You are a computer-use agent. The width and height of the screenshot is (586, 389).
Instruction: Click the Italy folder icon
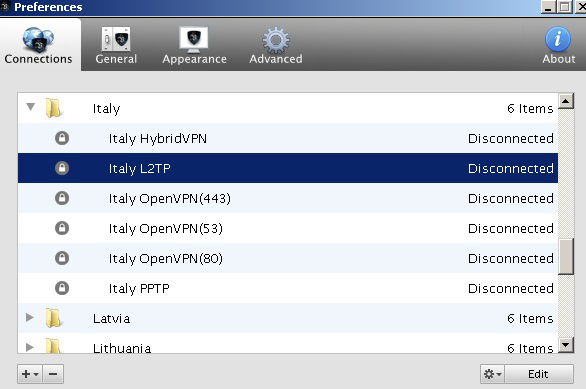[53, 108]
